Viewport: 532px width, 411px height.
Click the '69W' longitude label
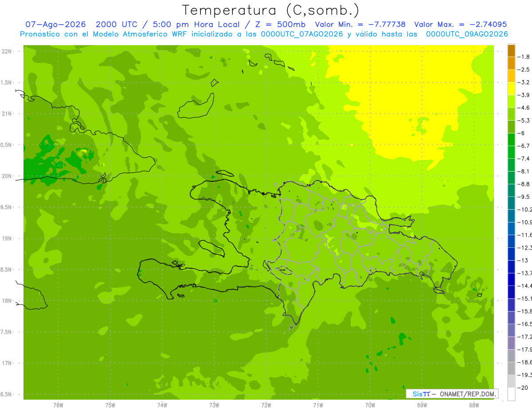point(422,405)
